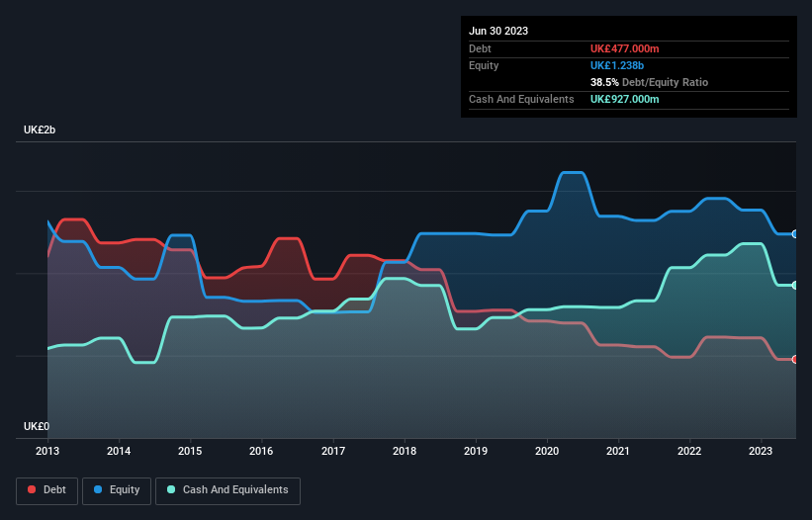This screenshot has width=812, height=520.
Task: Click the 2017 x-axis label
Action: (x=333, y=451)
